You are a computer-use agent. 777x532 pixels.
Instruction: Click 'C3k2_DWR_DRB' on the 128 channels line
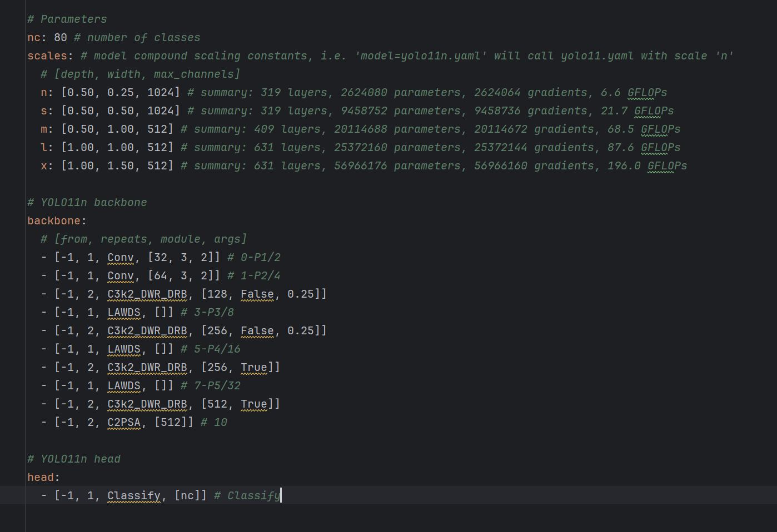147,294
